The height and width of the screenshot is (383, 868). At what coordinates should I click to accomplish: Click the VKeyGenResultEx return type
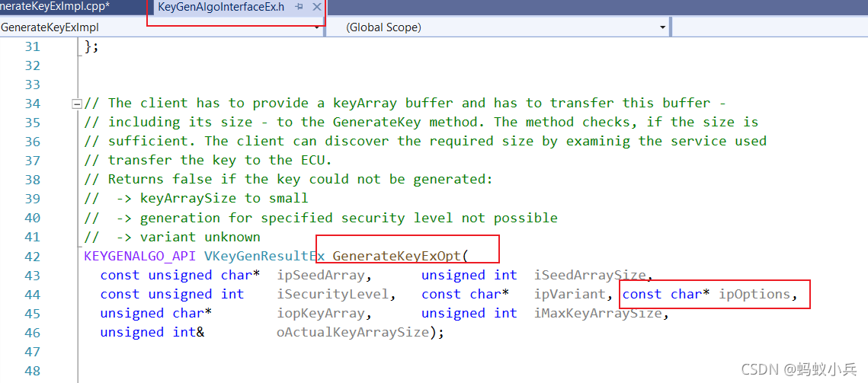pos(264,257)
